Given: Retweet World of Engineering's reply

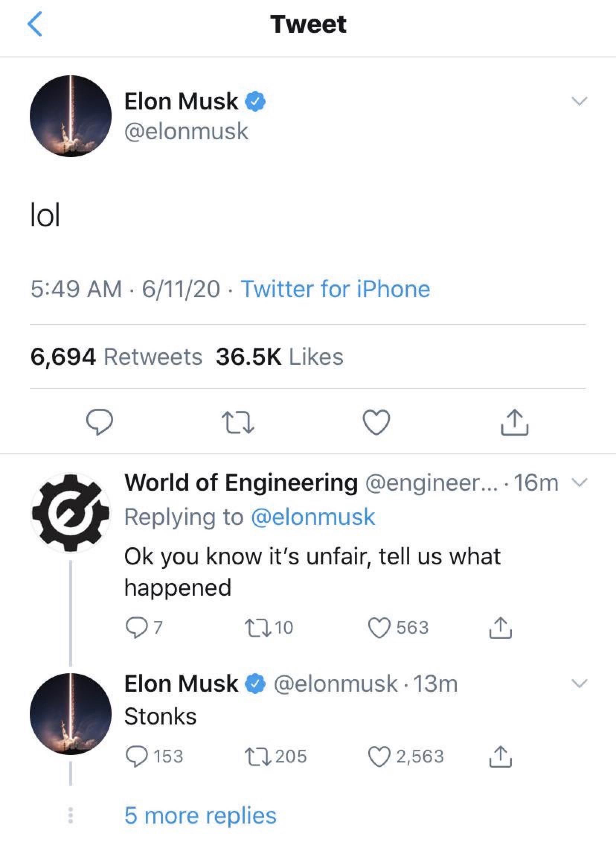Looking at the screenshot, I should 258,627.
